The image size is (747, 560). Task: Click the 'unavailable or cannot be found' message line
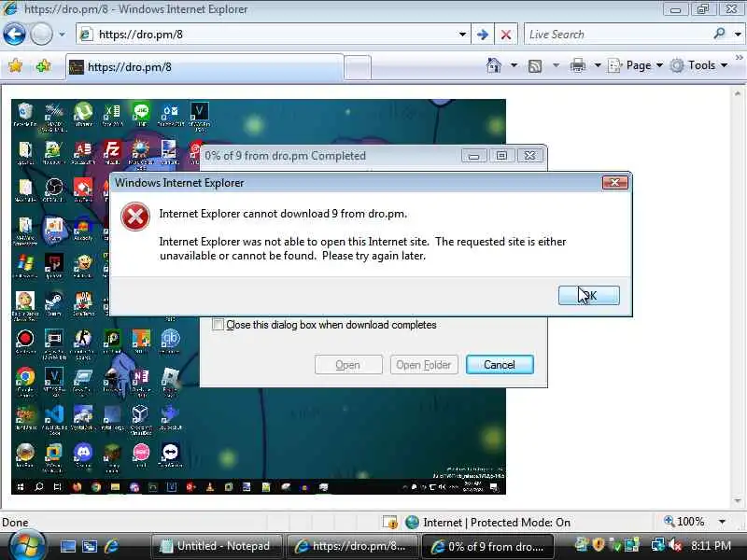(x=292, y=256)
